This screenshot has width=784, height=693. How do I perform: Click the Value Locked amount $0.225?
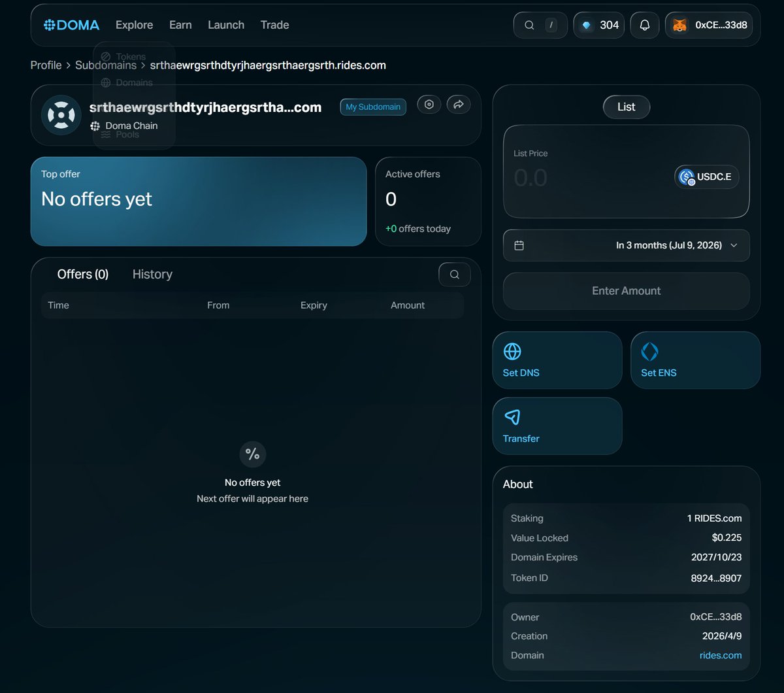727,538
